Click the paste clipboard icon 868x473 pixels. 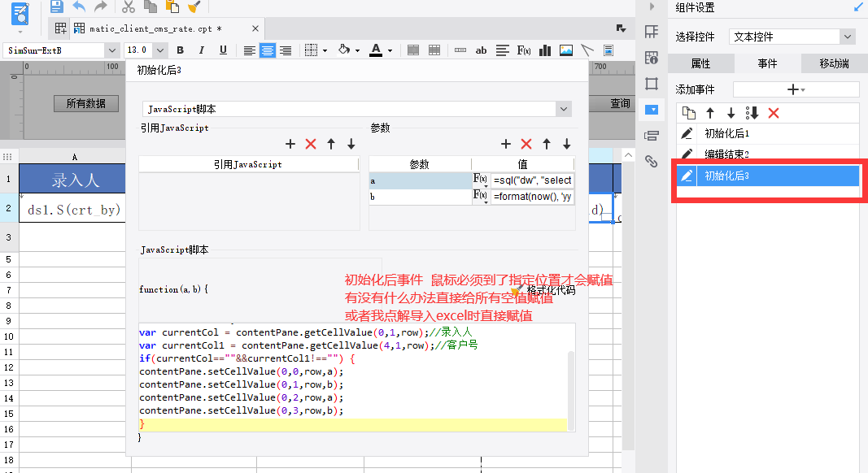[172, 7]
